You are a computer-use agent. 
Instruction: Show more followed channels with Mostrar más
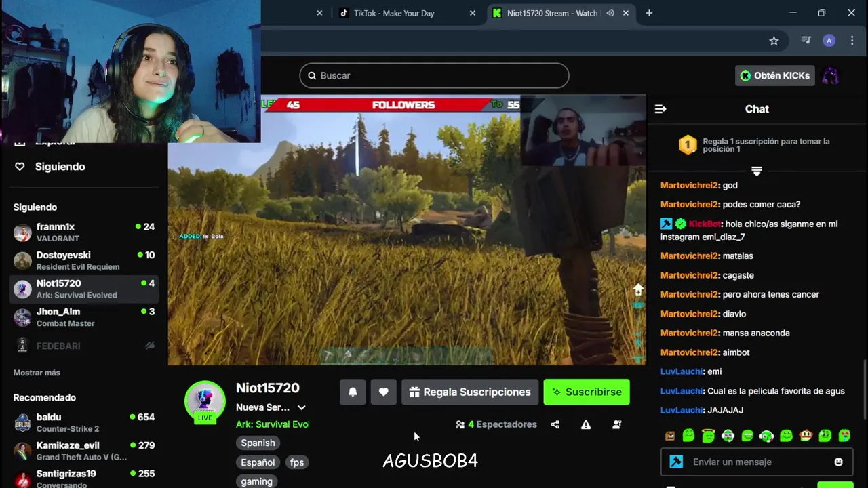pos(37,373)
